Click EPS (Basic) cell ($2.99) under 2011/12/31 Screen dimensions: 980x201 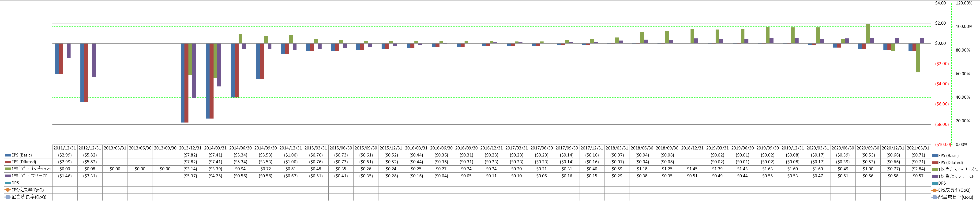pyautogui.click(x=65, y=155)
